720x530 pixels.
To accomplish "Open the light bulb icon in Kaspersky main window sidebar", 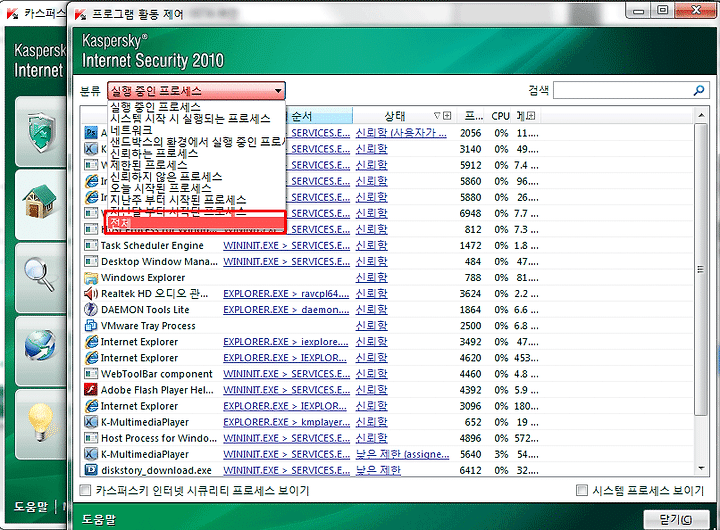I will 41,423.
